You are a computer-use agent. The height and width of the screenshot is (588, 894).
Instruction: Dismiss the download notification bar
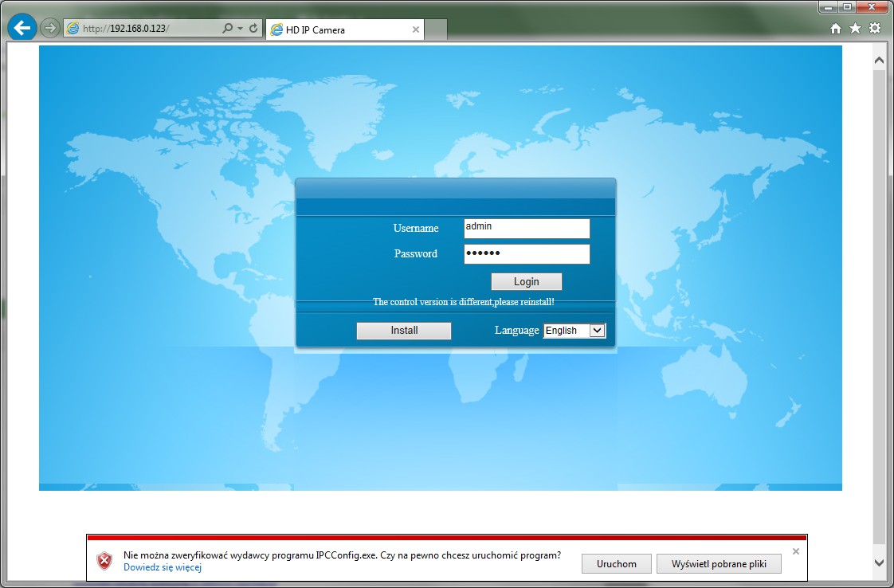click(796, 551)
